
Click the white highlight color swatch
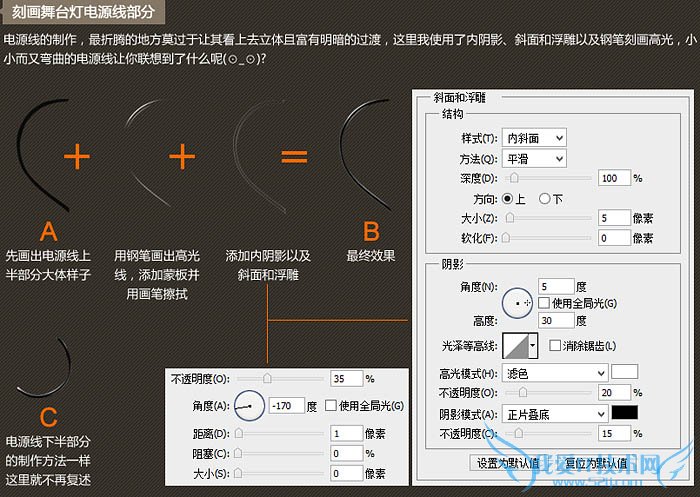[625, 372]
